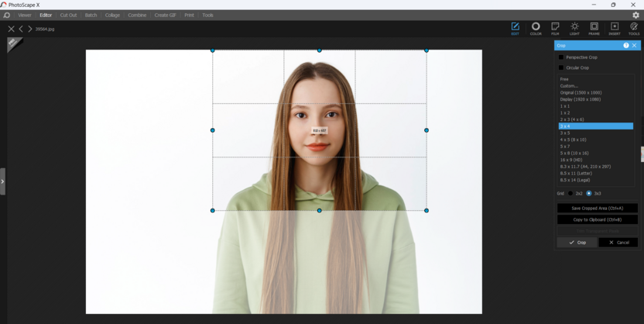Enable Perspective Crop checkbox
The height and width of the screenshot is (324, 644).
point(561,57)
